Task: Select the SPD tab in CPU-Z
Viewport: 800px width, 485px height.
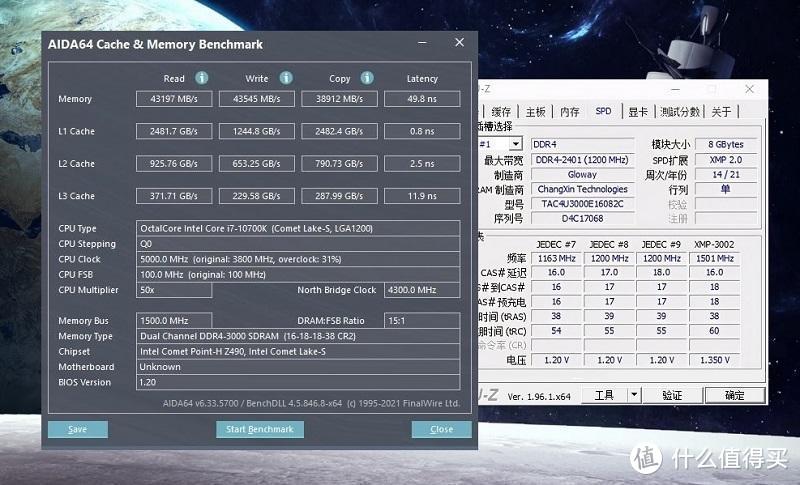Action: [x=604, y=111]
